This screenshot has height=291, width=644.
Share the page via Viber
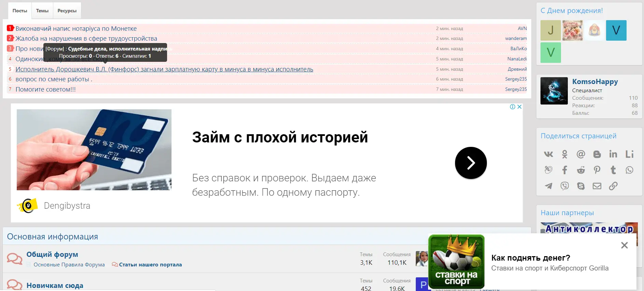[x=565, y=186]
